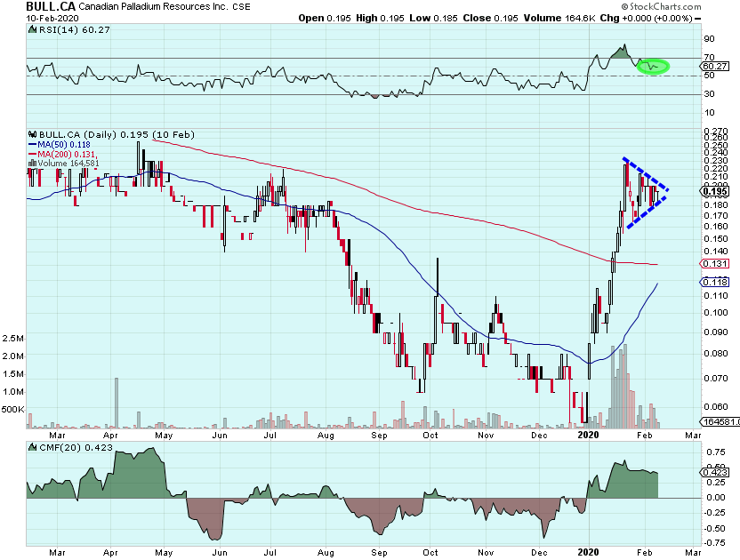Screen dimensions: 740x560
Task: Click the 2020 label under the volume bars
Action: coord(589,435)
